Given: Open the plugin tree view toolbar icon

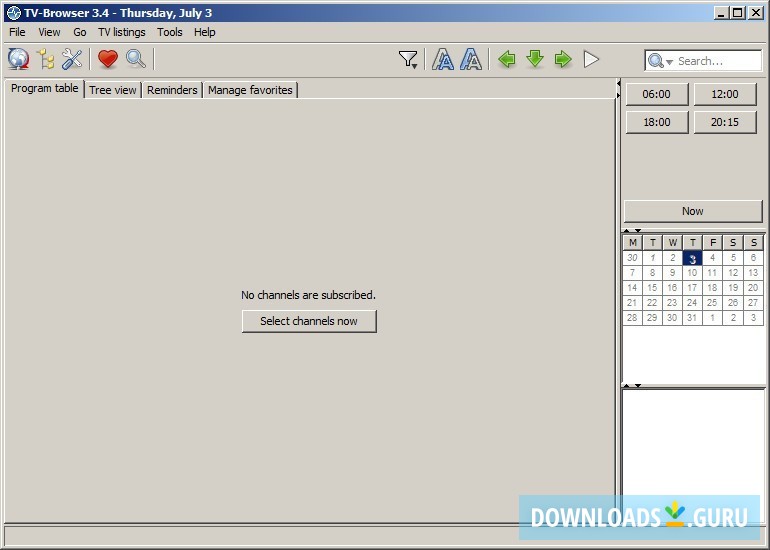Looking at the screenshot, I should [46, 59].
